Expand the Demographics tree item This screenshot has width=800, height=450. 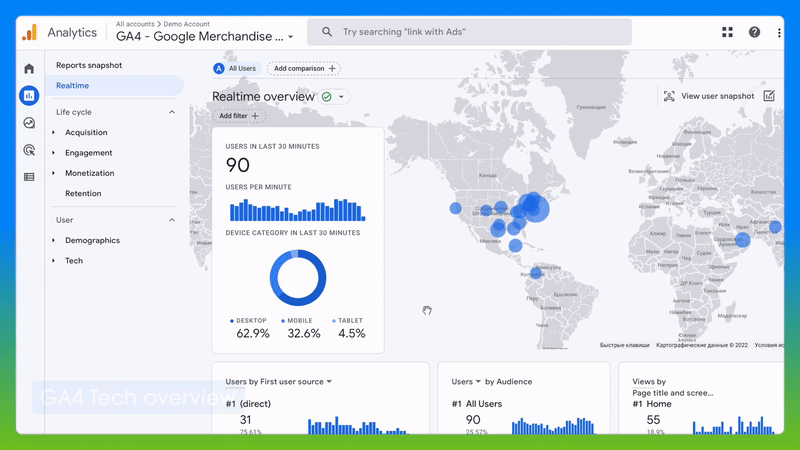point(54,240)
